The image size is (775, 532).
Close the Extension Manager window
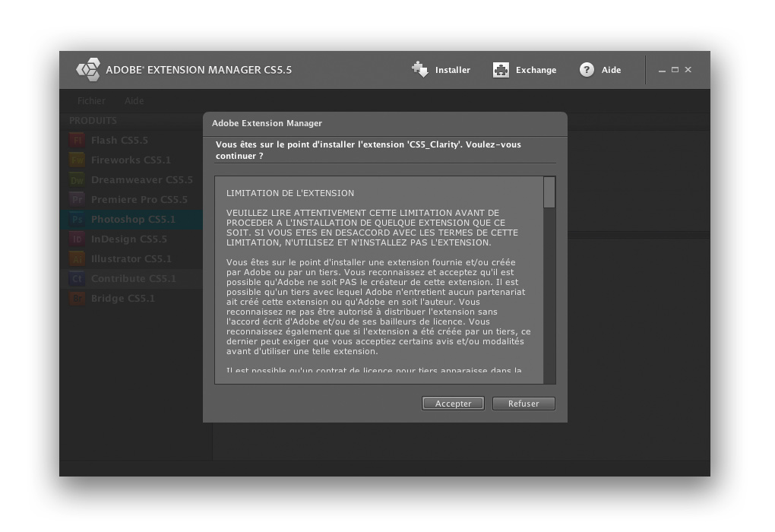point(688,70)
